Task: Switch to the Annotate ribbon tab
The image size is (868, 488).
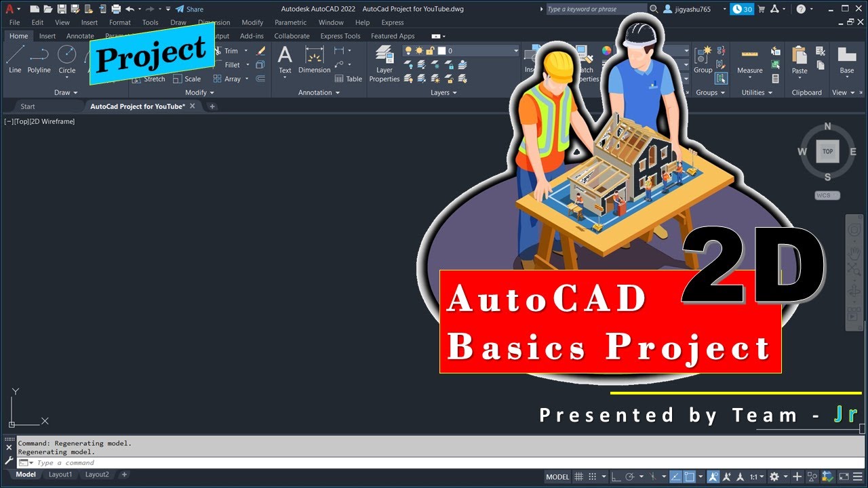Action: (x=80, y=36)
